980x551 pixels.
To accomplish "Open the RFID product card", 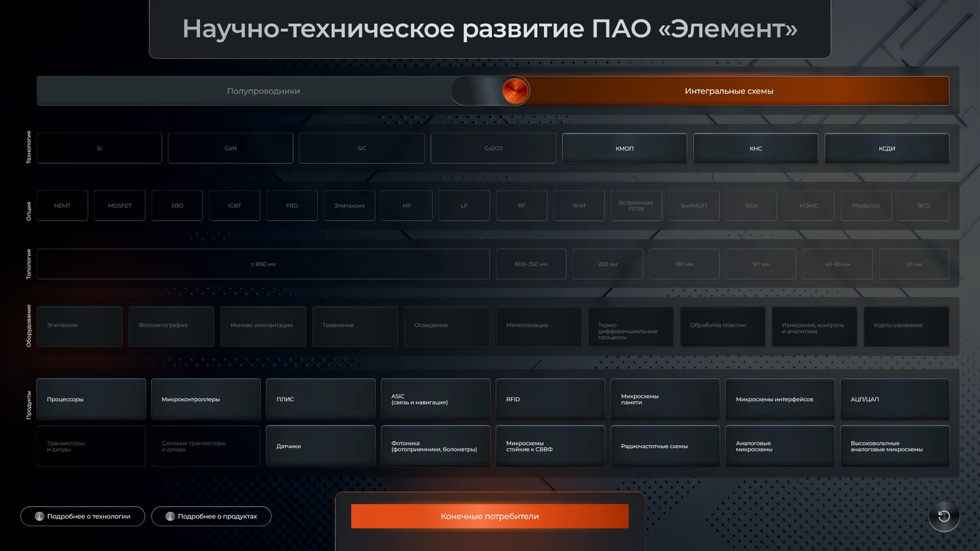I will (551, 399).
